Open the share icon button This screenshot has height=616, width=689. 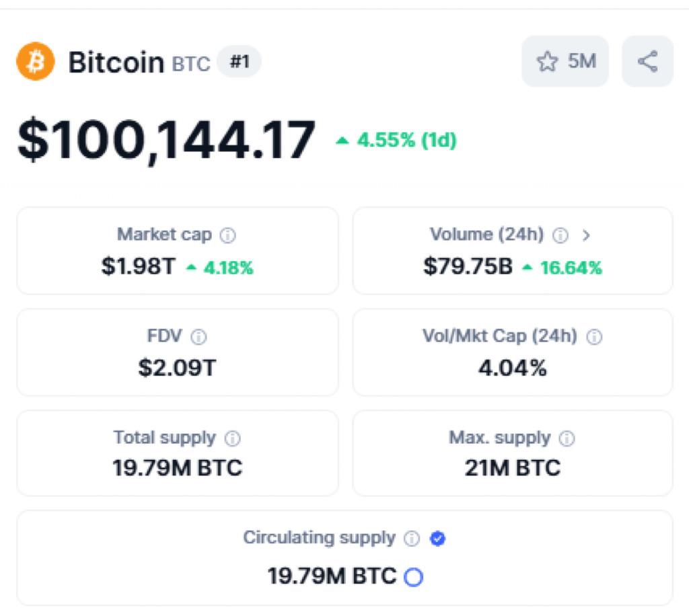tap(647, 61)
